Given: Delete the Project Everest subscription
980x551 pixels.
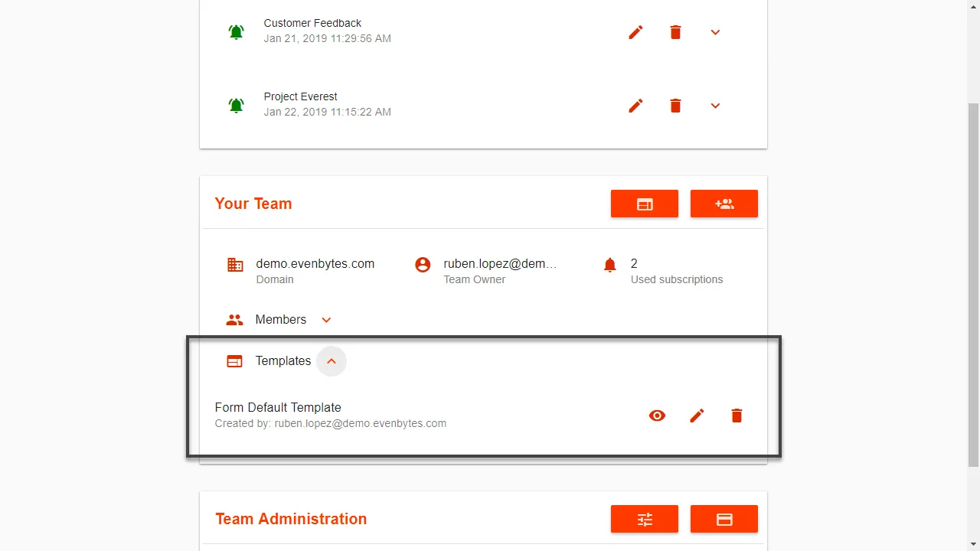Looking at the screenshot, I should coord(675,106).
